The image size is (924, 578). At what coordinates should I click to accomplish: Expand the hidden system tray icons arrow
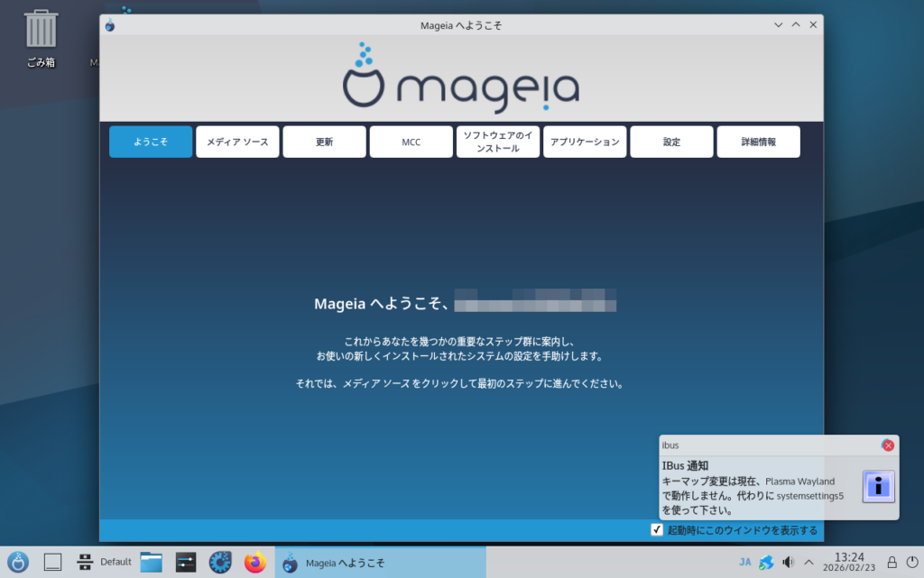point(808,563)
